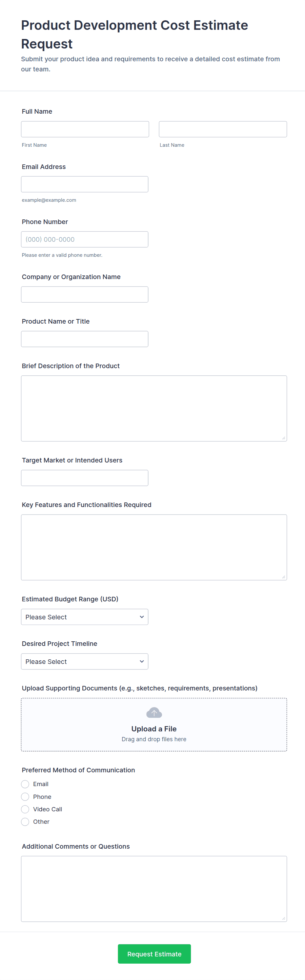305x980 pixels.
Task: Focus the First Name field
Action: (85, 129)
